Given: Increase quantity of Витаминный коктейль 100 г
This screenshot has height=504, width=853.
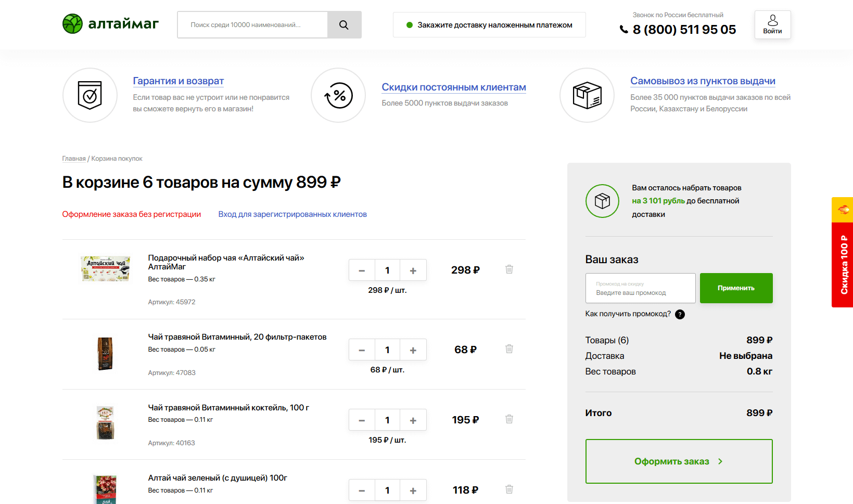Looking at the screenshot, I should click(413, 420).
